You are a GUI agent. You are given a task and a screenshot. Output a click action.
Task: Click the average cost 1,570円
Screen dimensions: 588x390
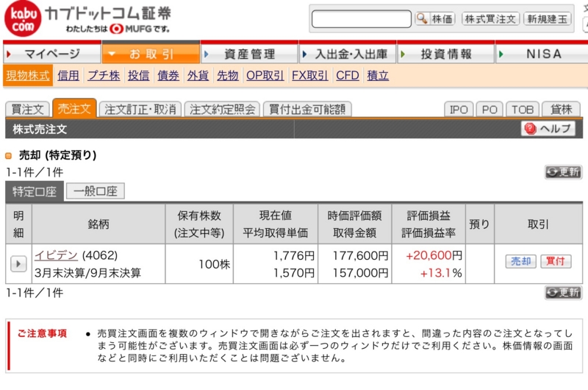tap(293, 273)
